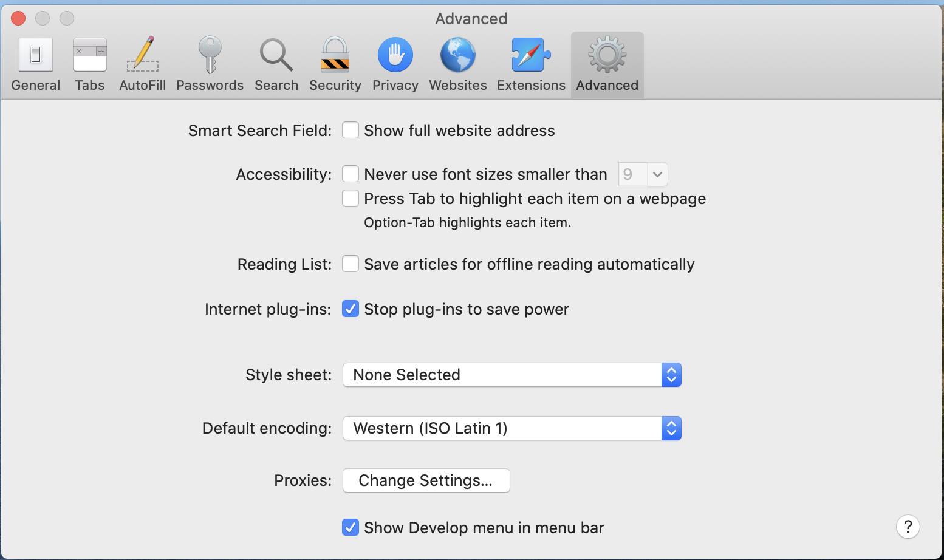The height and width of the screenshot is (560, 944).
Task: Click the Security padlock icon
Action: click(x=335, y=64)
